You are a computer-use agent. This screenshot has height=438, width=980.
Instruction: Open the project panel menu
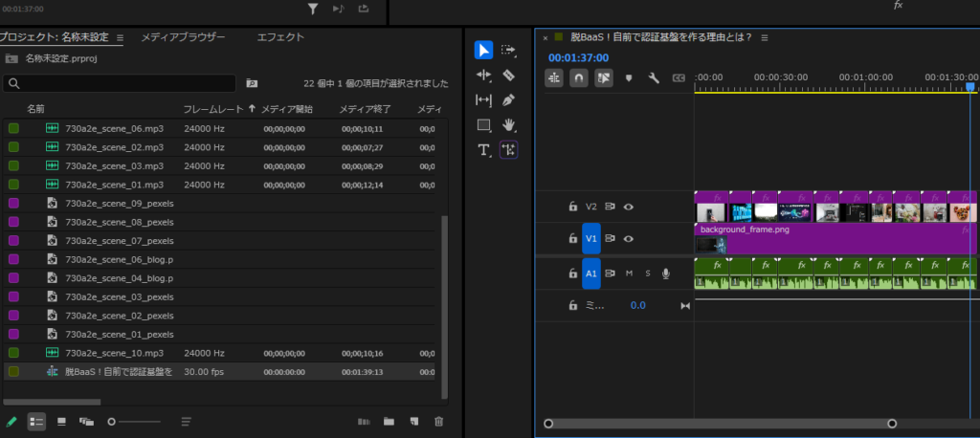[121, 38]
